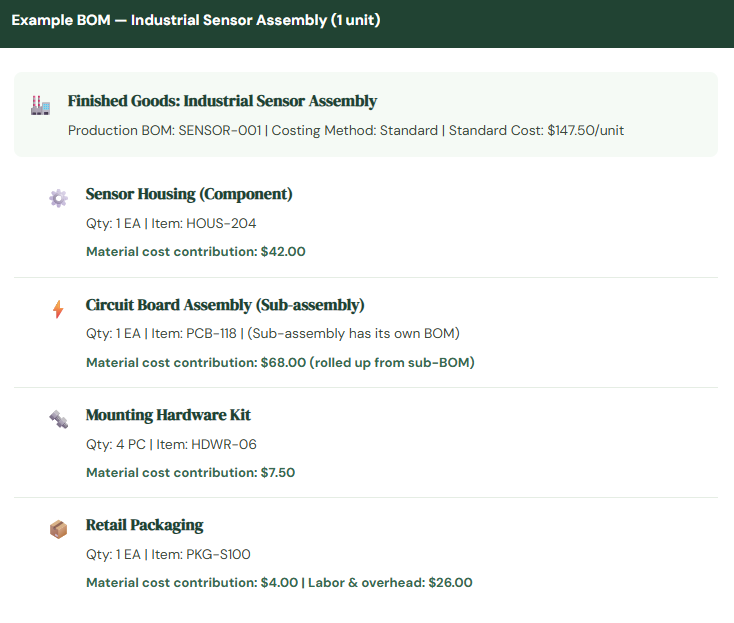734x623 pixels.
Task: Click the Finished Goods: Industrial Sensor Assembly heading
Action: point(222,101)
